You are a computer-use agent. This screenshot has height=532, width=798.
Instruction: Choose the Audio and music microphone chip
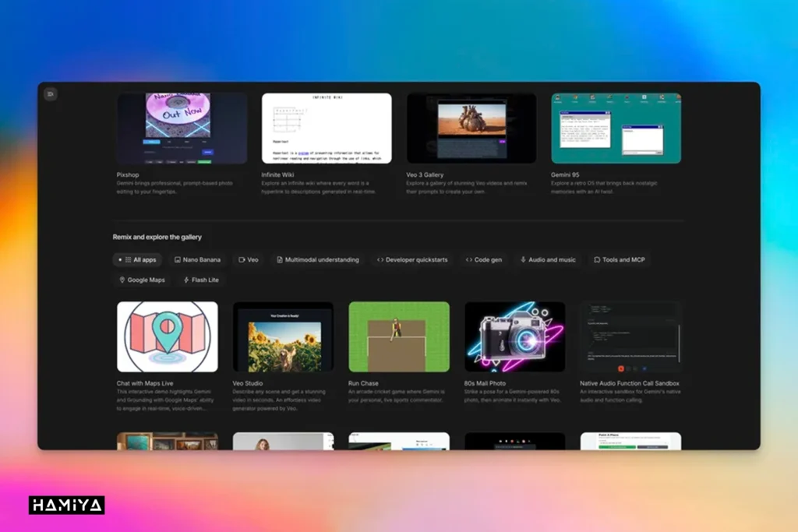pos(524,259)
